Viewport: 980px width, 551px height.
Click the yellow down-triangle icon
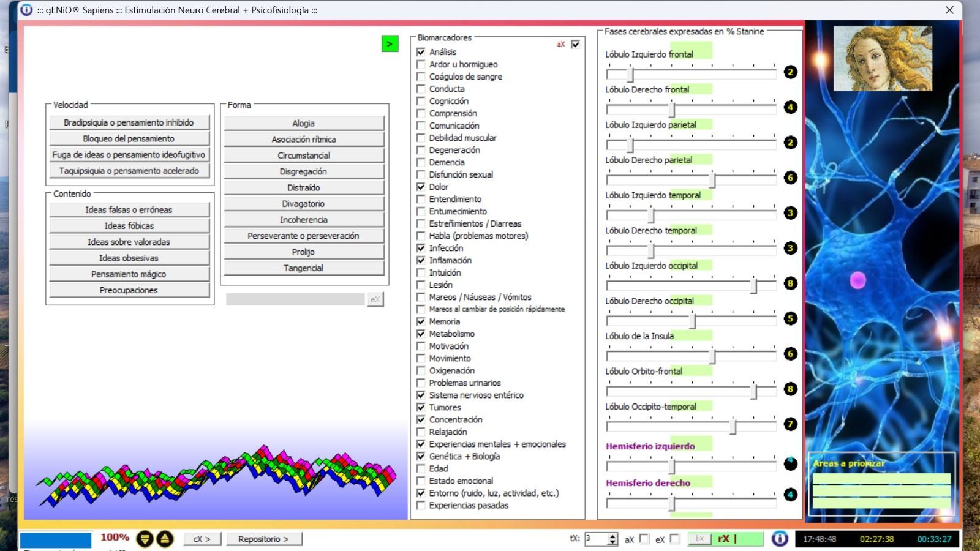[x=145, y=539]
